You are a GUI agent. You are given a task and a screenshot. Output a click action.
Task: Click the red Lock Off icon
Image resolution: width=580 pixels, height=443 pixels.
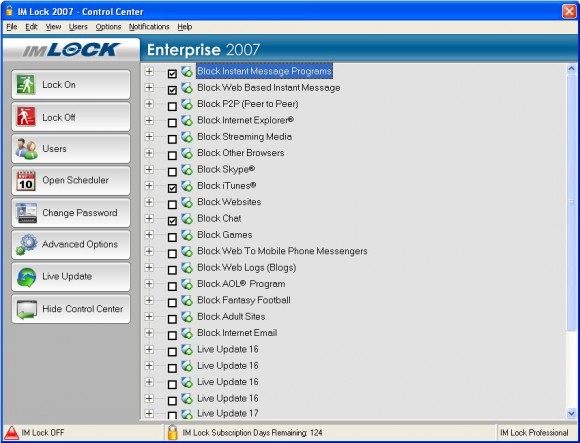point(26,117)
